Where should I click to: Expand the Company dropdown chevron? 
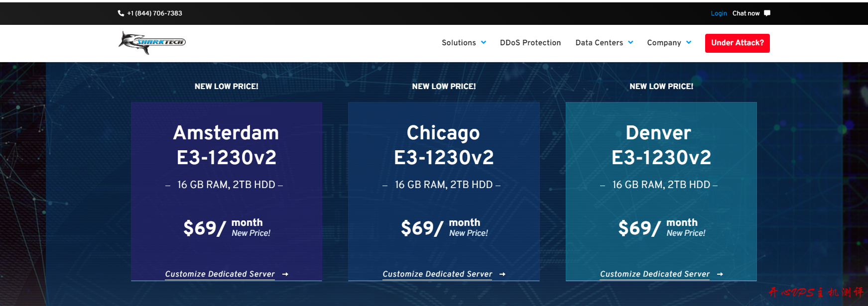click(x=689, y=43)
